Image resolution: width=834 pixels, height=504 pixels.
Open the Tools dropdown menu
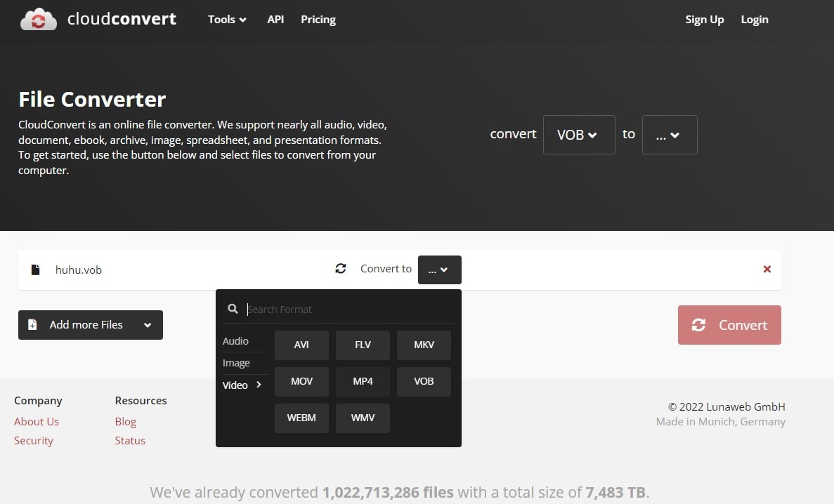[x=227, y=20]
